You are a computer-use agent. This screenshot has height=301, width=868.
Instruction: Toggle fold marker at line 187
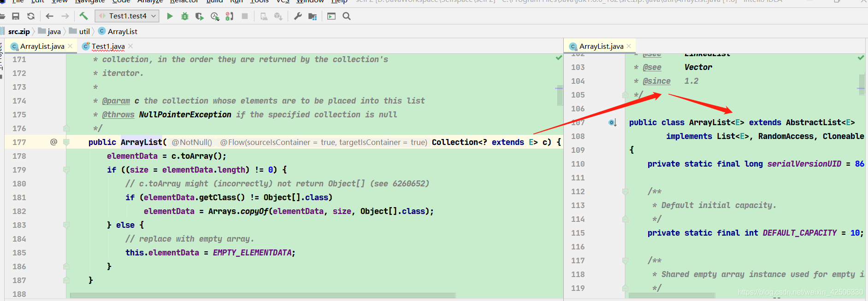[x=66, y=280]
